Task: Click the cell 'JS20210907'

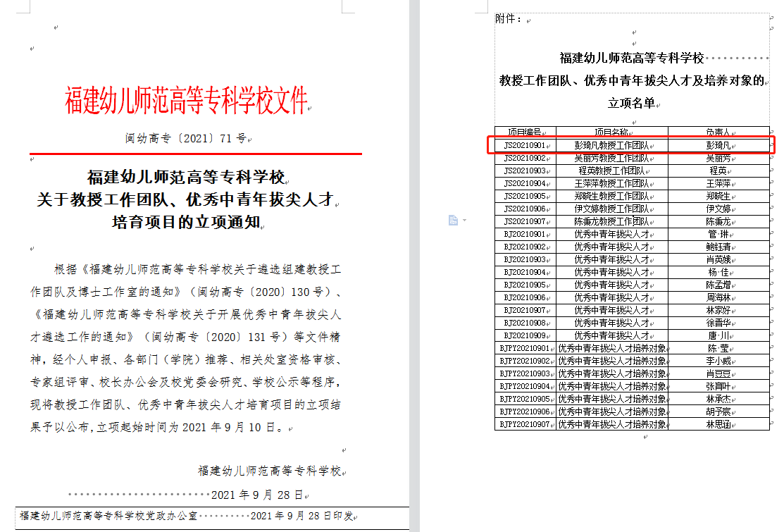Action: tap(525, 221)
